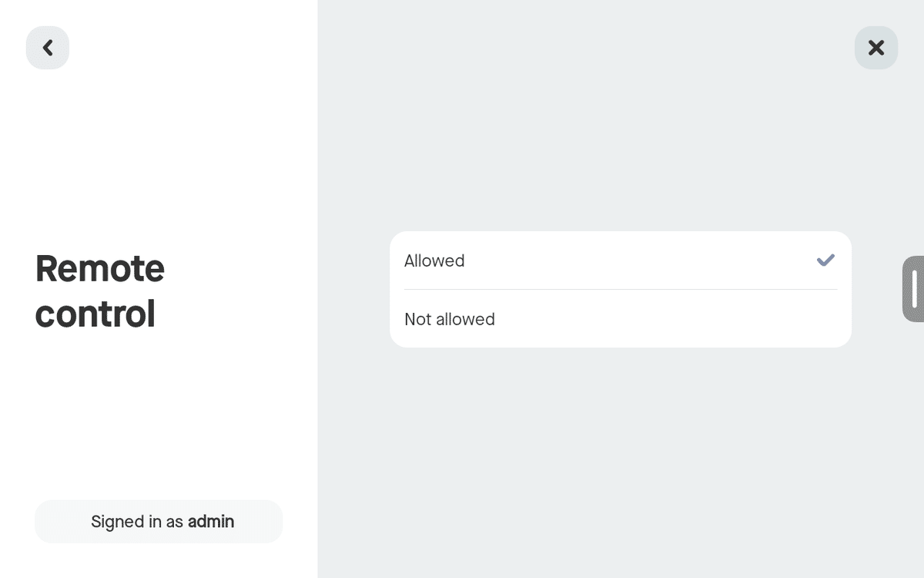Click the cross icon in the rounded gray button
Viewport: 924px width, 578px height.
click(x=876, y=48)
